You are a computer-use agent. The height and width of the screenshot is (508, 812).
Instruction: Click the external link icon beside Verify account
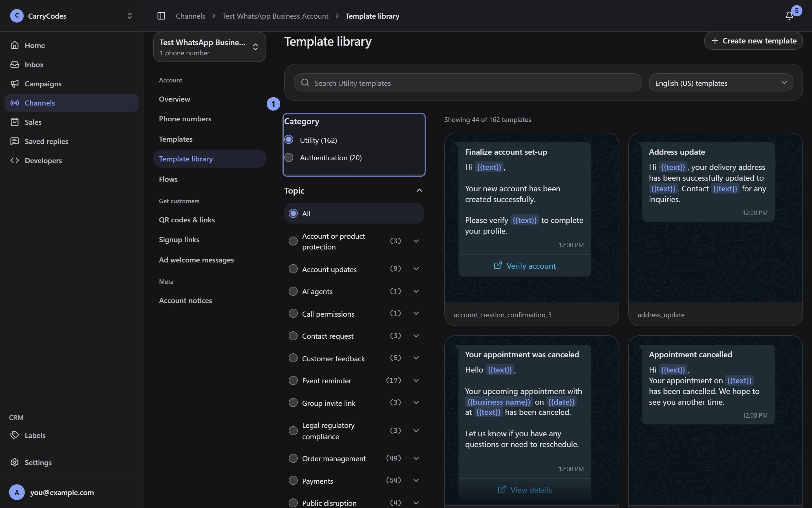[498, 265]
